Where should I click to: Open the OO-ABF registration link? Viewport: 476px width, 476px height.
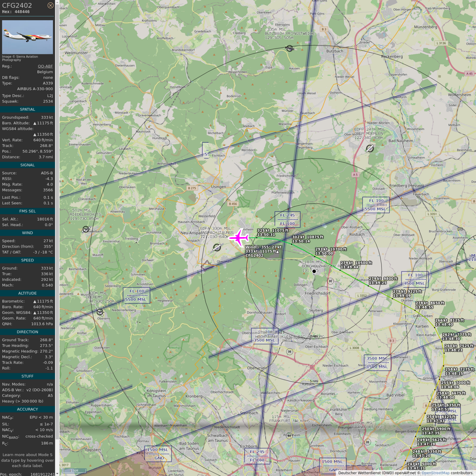tap(45, 66)
